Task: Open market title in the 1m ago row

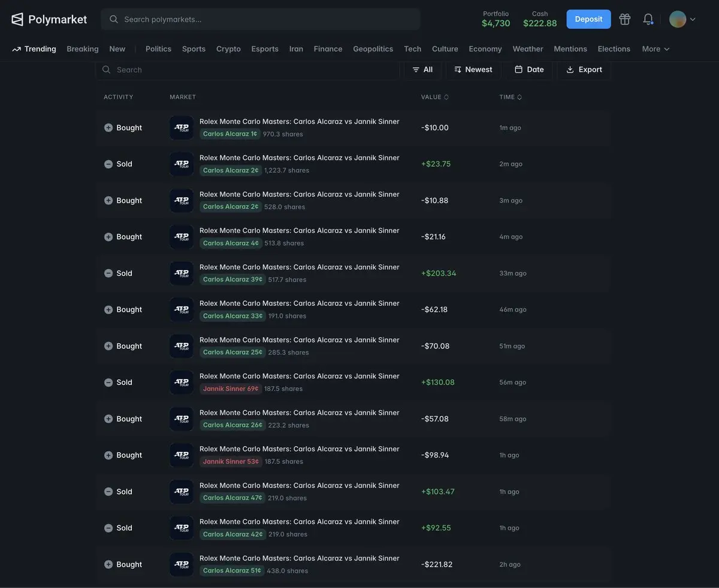Action: [x=300, y=122]
